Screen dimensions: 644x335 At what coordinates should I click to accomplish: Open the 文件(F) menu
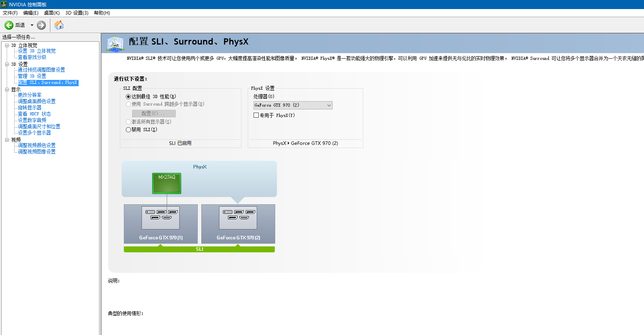tap(10, 13)
